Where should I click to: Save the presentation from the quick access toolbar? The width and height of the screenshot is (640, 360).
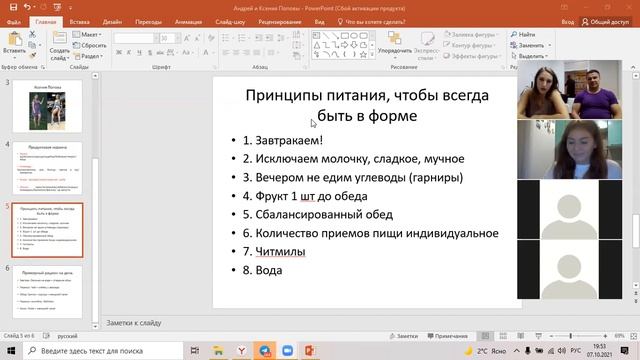pos(13,7)
